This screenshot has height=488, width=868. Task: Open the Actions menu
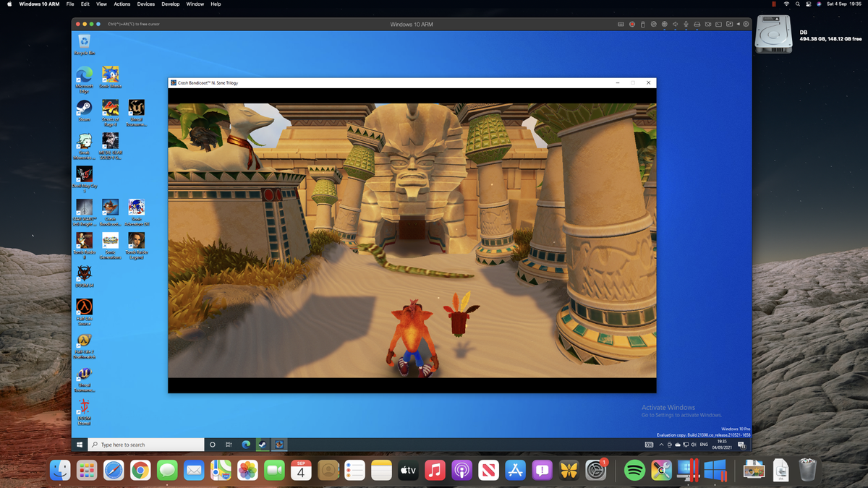[x=122, y=4]
